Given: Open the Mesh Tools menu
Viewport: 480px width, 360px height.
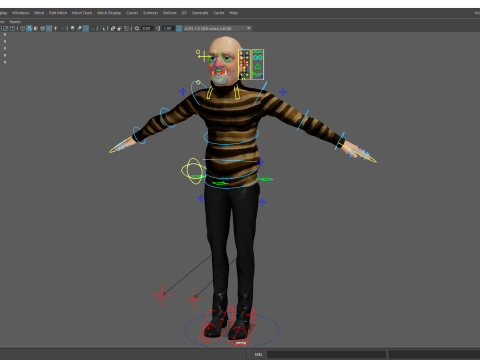Looking at the screenshot, I should (82, 13).
